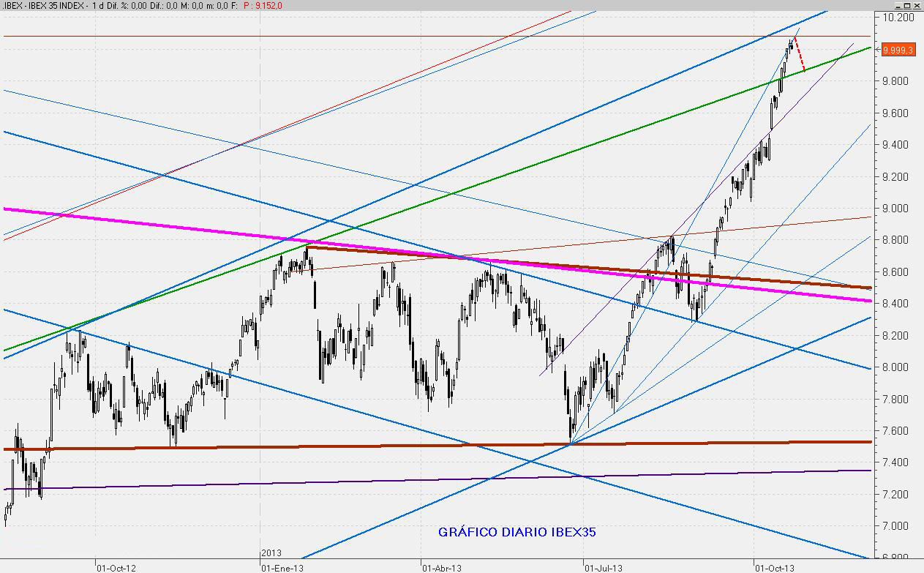Click the small arrow beside the current price tag
924x573 pixels.
coord(878,50)
